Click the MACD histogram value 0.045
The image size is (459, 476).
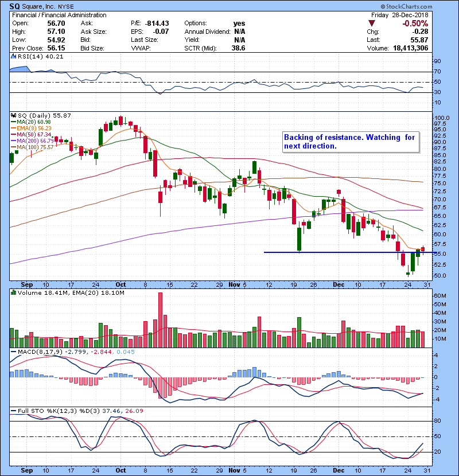(x=126, y=352)
